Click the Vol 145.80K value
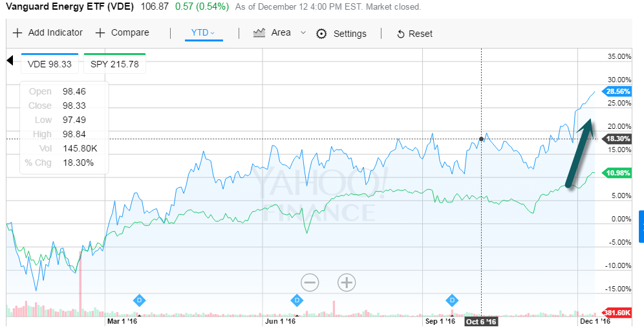The width and height of the screenshot is (644, 336). pyautogui.click(x=80, y=148)
